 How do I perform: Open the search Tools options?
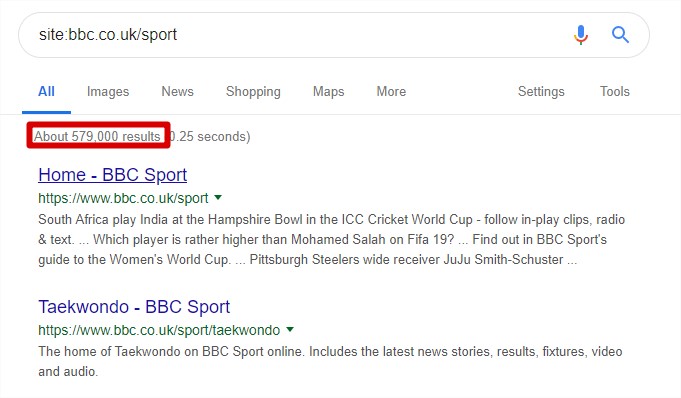click(x=615, y=92)
